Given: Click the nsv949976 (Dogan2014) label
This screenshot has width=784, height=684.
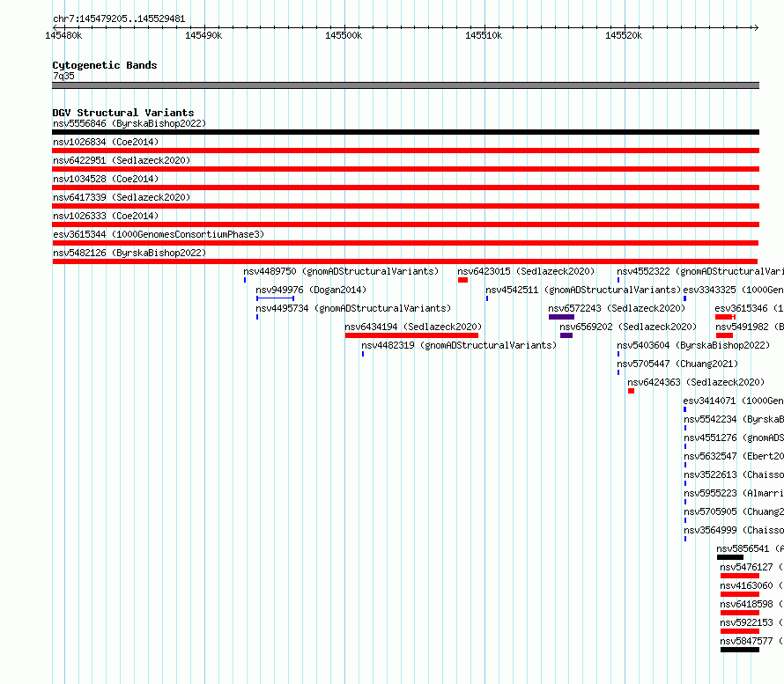Looking at the screenshot, I should tap(311, 290).
